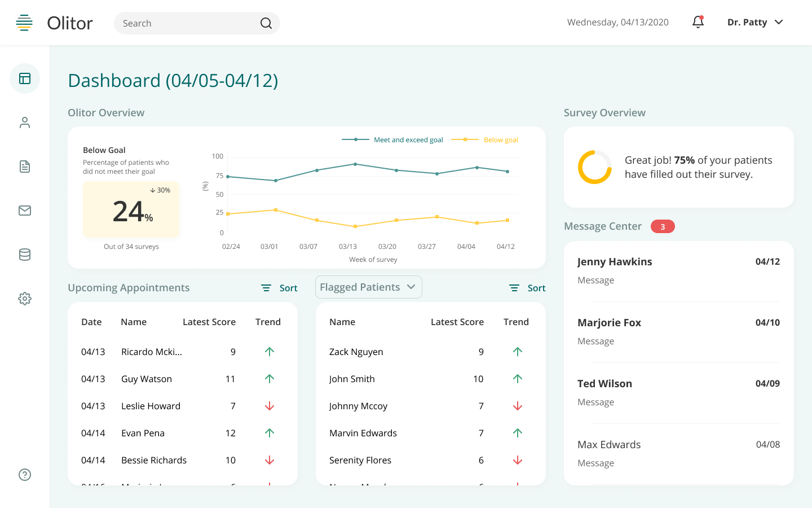The height and width of the screenshot is (508, 812).
Task: Select the database icon in the sidebar
Action: [x=25, y=255]
